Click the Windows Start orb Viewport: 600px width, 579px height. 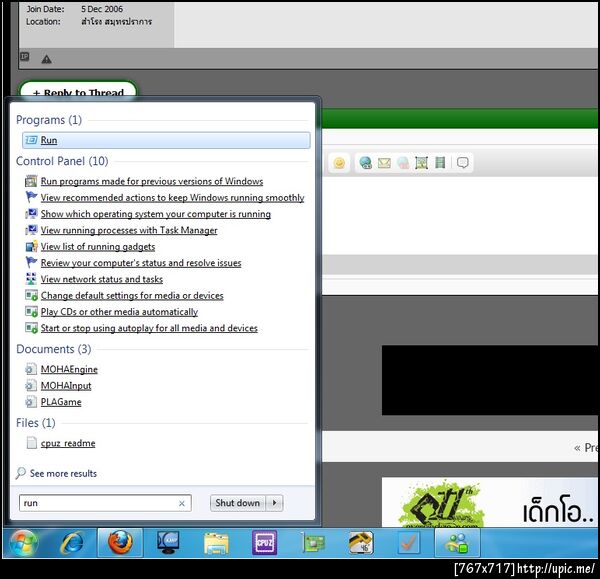pos(24,542)
